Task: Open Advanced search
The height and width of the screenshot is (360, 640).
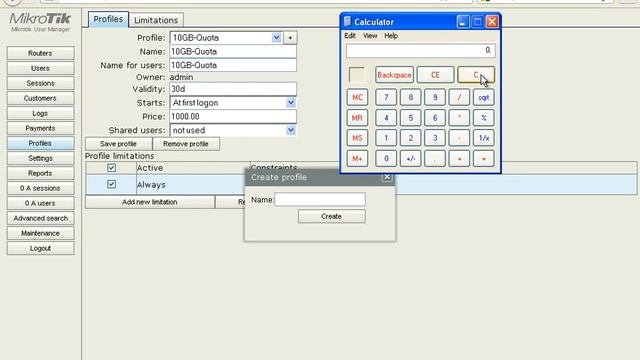Action: pyautogui.click(x=40, y=218)
